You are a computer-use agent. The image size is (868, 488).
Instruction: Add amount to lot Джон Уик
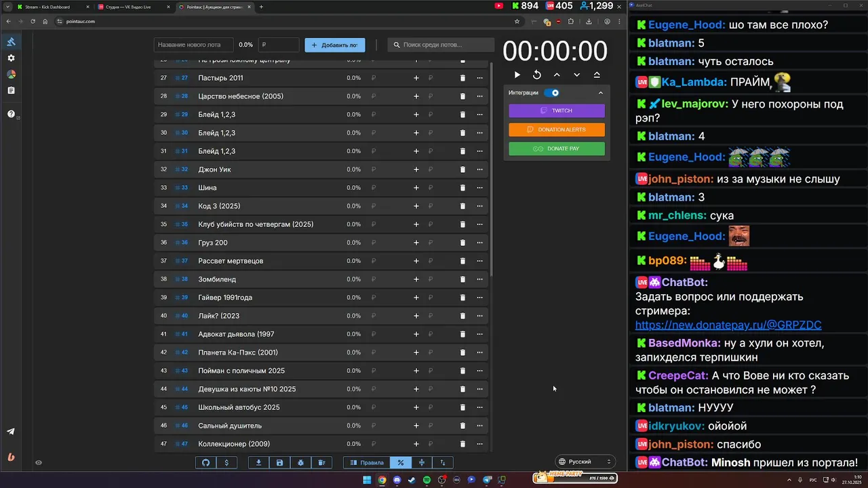[x=416, y=169]
